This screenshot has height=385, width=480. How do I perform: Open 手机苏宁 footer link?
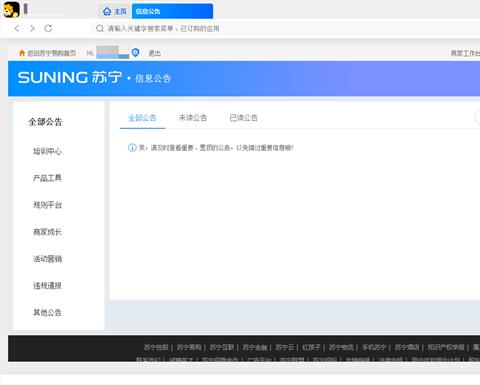(x=374, y=347)
